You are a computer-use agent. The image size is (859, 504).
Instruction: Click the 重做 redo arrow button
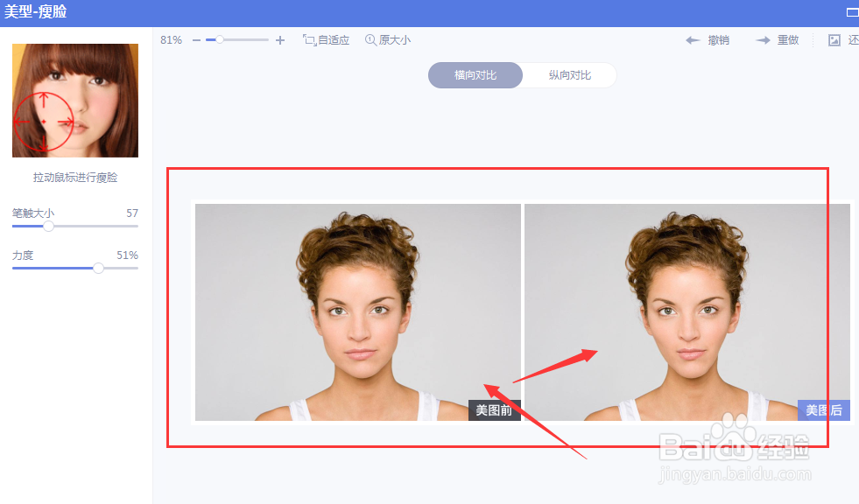778,40
